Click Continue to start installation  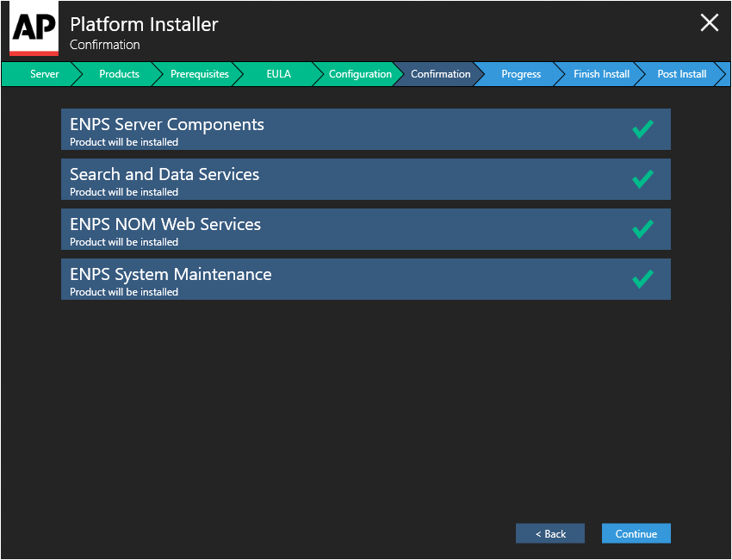click(636, 533)
